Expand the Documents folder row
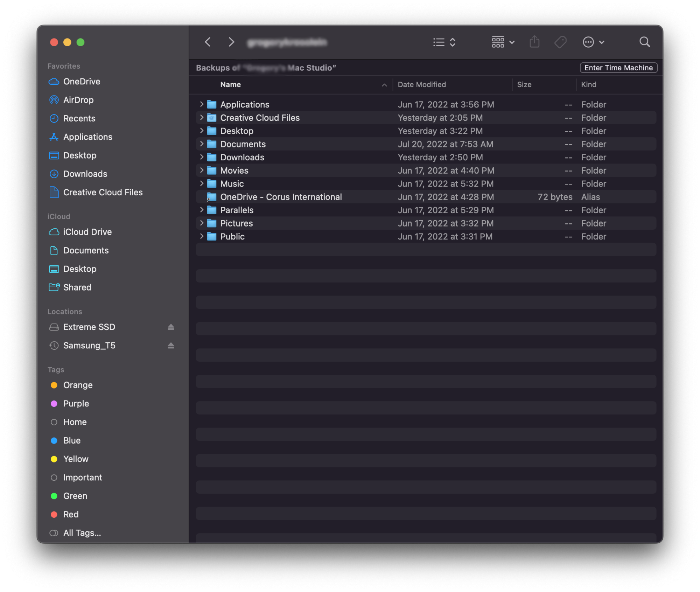Image resolution: width=700 pixels, height=592 pixels. (x=202, y=144)
